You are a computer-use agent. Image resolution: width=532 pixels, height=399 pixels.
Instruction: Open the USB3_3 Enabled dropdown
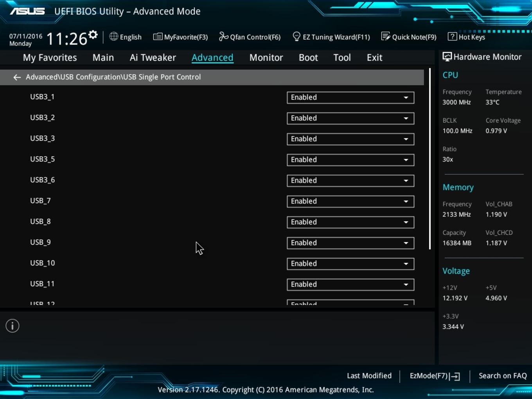(x=350, y=139)
